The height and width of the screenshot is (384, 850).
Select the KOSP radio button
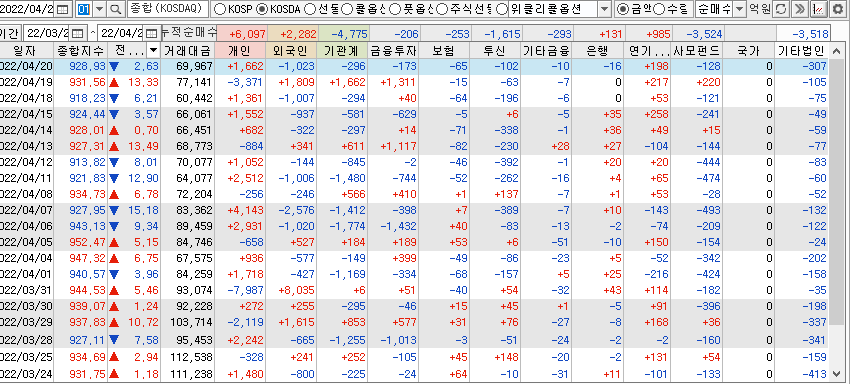coord(220,9)
